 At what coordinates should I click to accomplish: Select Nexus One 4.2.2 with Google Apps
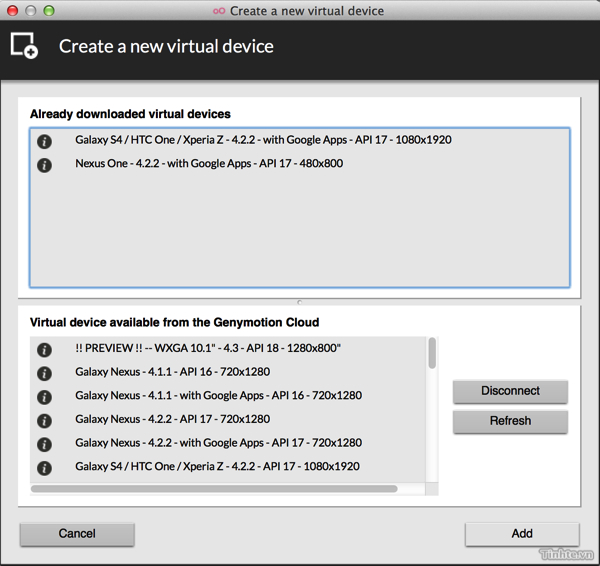click(x=209, y=164)
